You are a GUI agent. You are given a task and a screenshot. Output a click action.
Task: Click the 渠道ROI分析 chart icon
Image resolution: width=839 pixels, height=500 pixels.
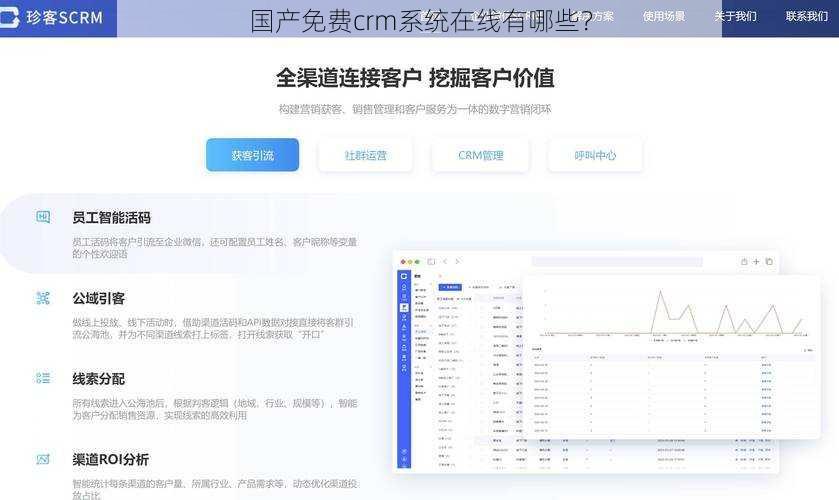[43, 459]
